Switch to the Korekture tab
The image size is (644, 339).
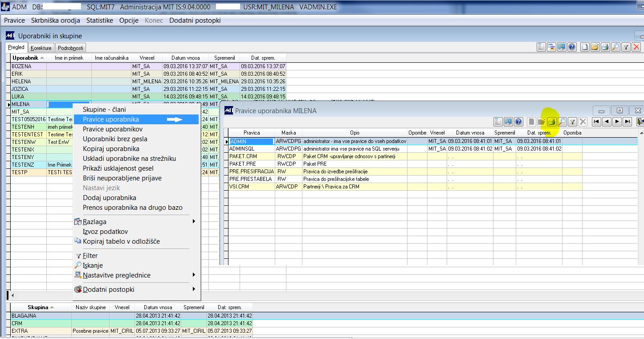[x=41, y=48]
